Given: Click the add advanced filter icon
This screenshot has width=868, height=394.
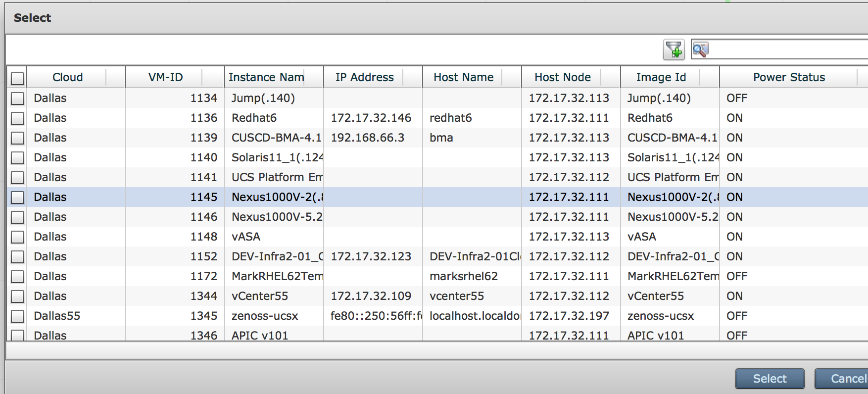Looking at the screenshot, I should (x=674, y=49).
